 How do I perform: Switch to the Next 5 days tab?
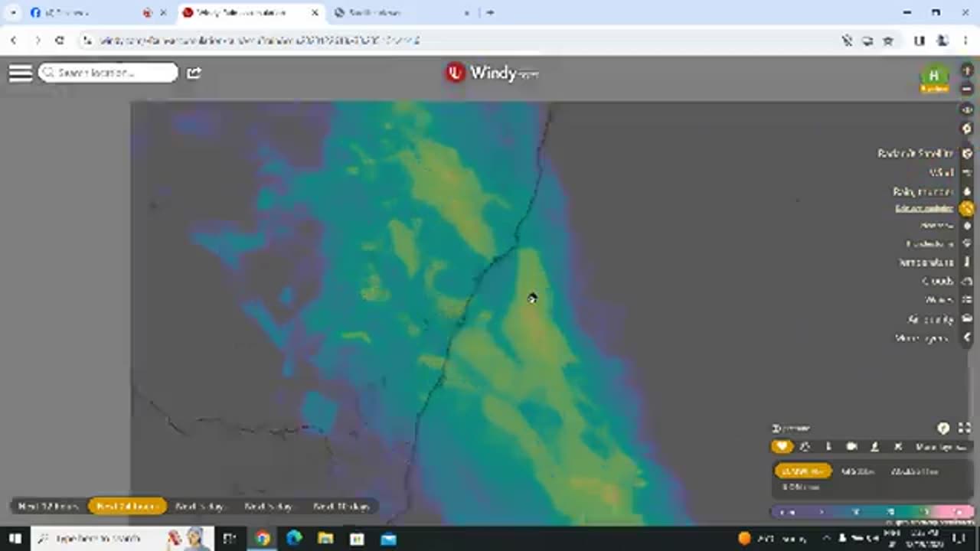268,506
